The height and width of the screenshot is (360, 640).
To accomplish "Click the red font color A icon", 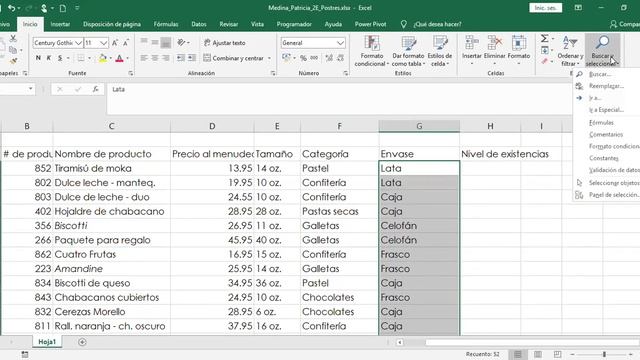I will pyautogui.click(x=119, y=58).
